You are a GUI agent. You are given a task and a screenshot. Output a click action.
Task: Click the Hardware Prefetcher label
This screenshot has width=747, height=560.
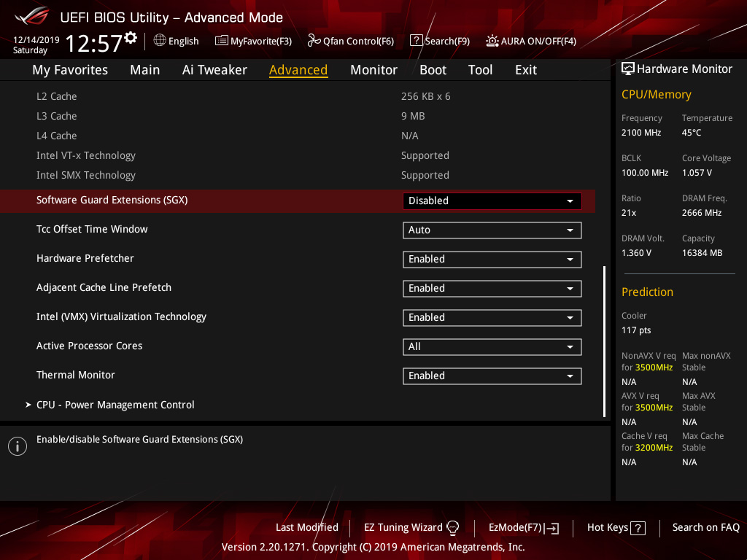(x=85, y=258)
